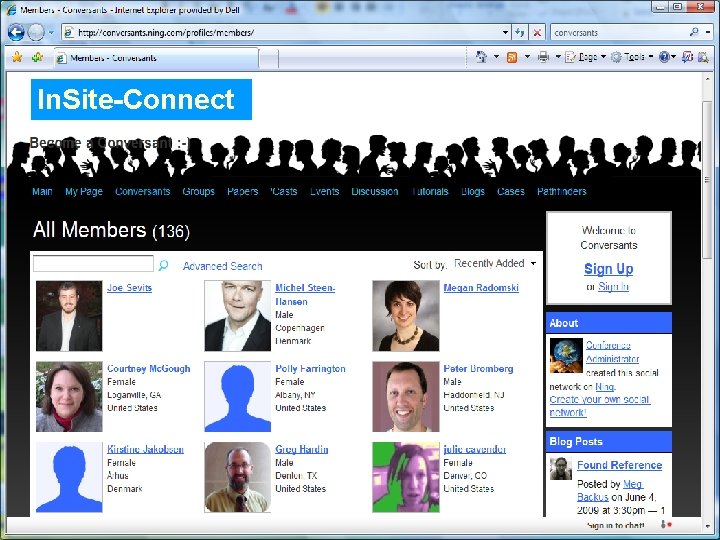Click Joe Sevits profile photo
This screenshot has width=720, height=540.
(x=69, y=316)
